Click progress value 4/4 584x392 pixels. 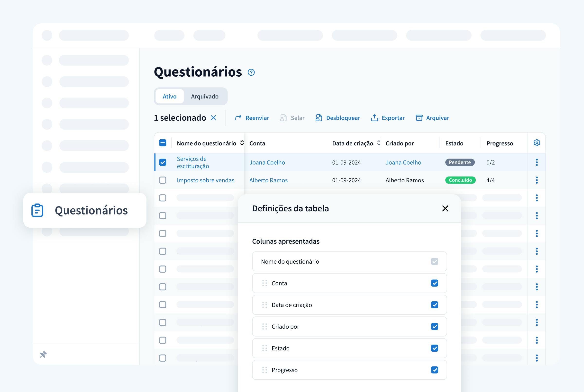490,180
